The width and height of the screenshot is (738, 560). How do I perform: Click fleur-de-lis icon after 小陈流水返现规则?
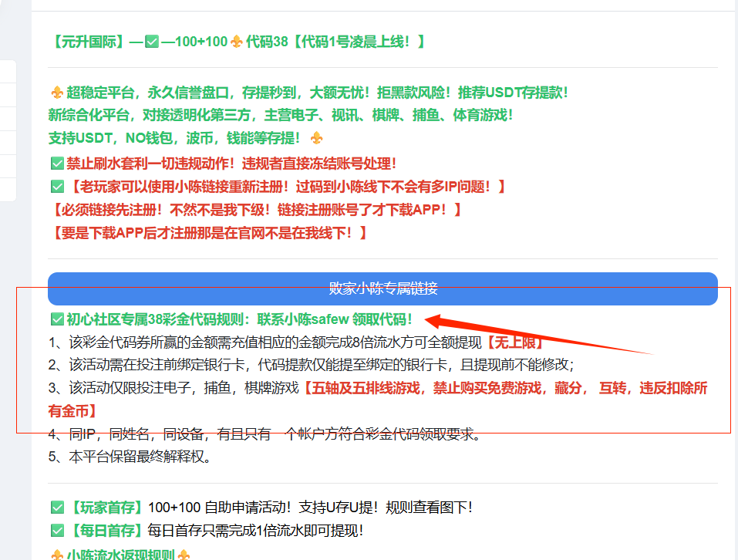pos(184,555)
